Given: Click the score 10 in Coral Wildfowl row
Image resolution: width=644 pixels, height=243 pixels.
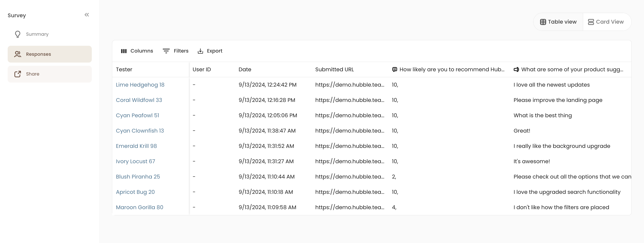Looking at the screenshot, I should 395,100.
